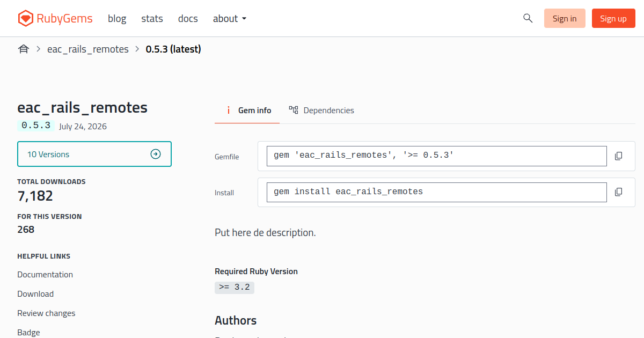Open the stats page
The width and height of the screenshot is (644, 338).
coord(152,18)
